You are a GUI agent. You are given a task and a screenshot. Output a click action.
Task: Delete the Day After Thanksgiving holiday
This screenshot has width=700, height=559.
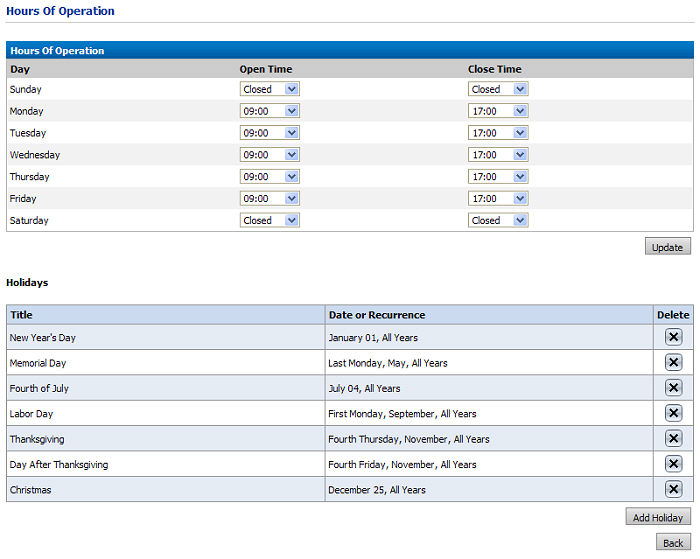click(x=673, y=464)
